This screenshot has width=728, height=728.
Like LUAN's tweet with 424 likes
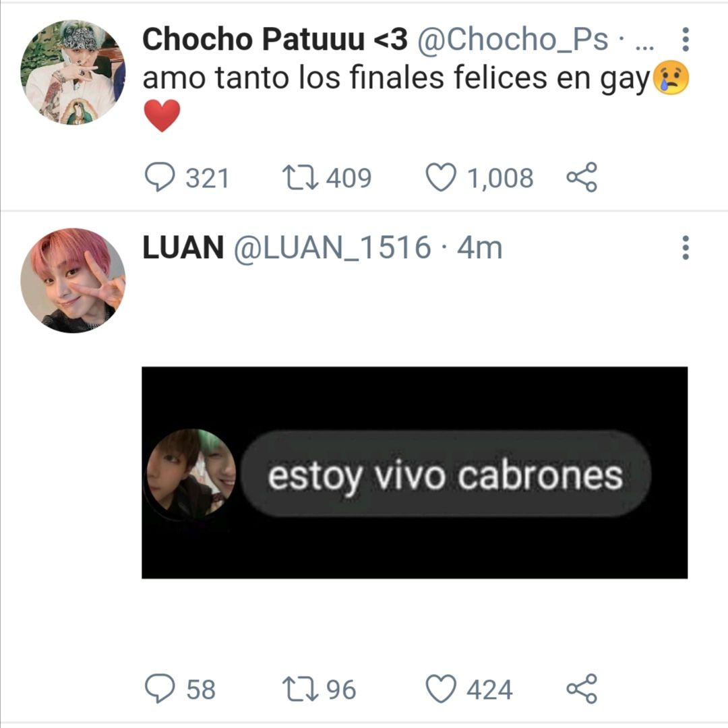(441, 689)
